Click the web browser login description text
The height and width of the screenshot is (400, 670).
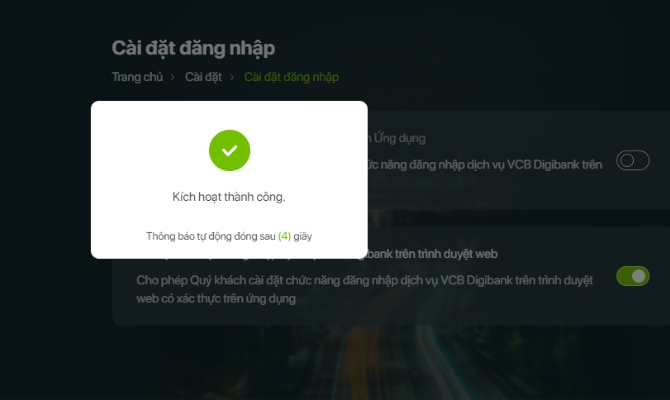[364, 289]
